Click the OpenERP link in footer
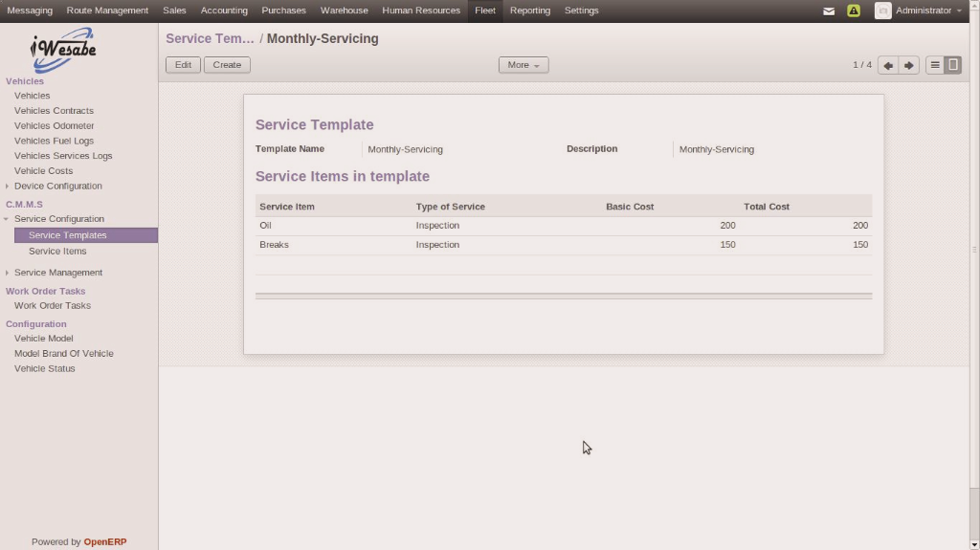980x550 pixels. tap(104, 541)
